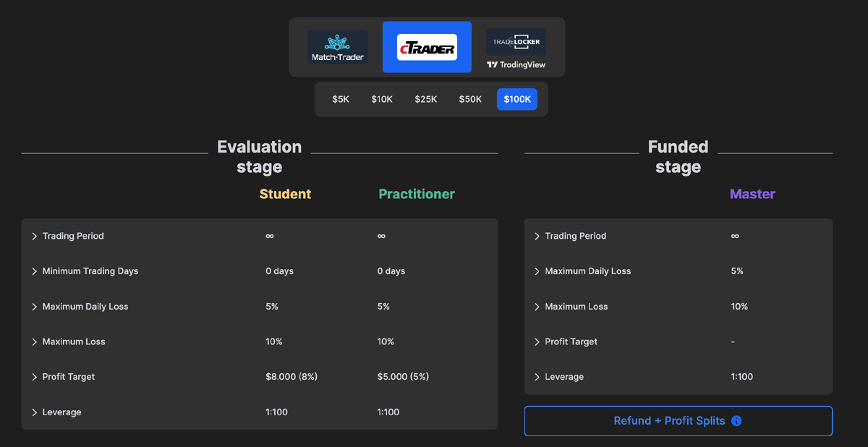The width and height of the screenshot is (868, 447).
Task: Click Student 0 days value
Action: point(279,271)
